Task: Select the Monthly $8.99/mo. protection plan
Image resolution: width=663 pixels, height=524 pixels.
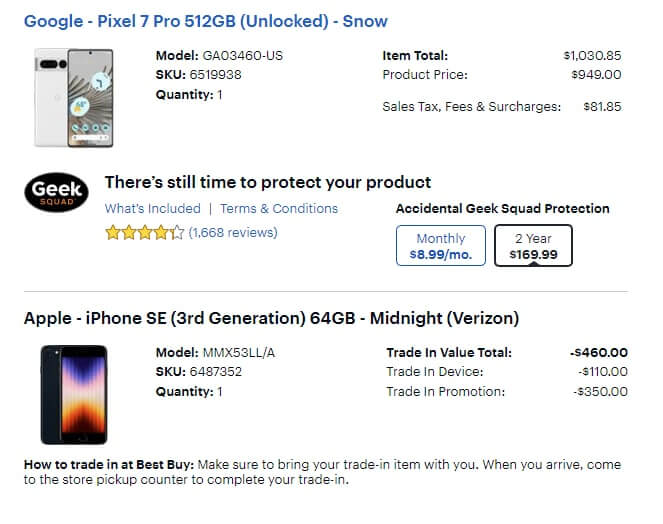Action: tap(441, 246)
